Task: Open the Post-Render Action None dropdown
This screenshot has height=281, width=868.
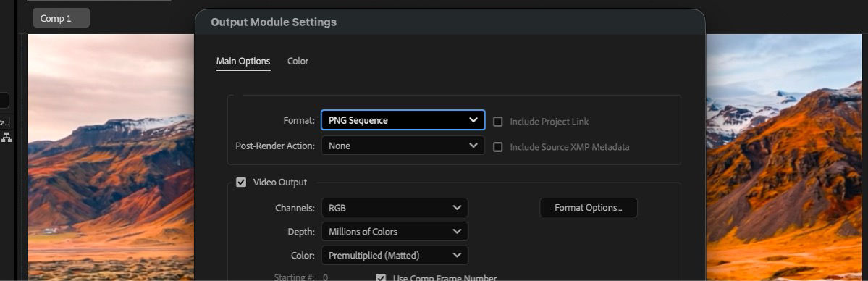Action: (403, 146)
